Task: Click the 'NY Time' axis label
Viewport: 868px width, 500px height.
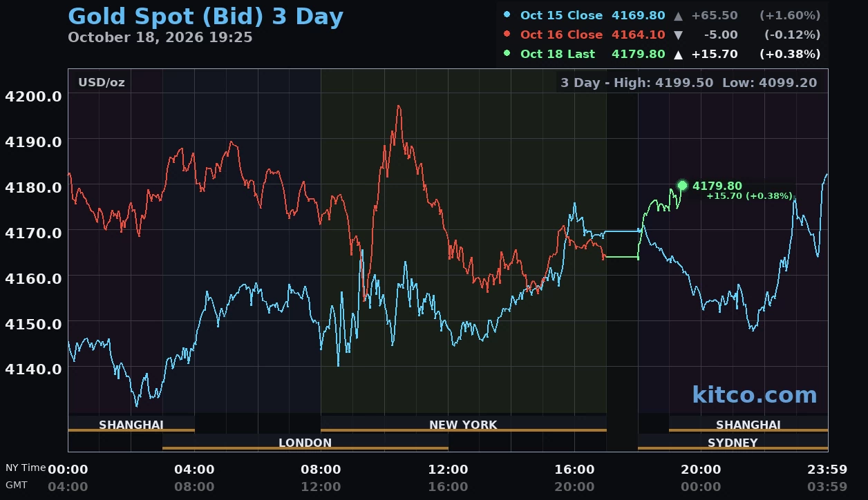Action: coord(26,468)
